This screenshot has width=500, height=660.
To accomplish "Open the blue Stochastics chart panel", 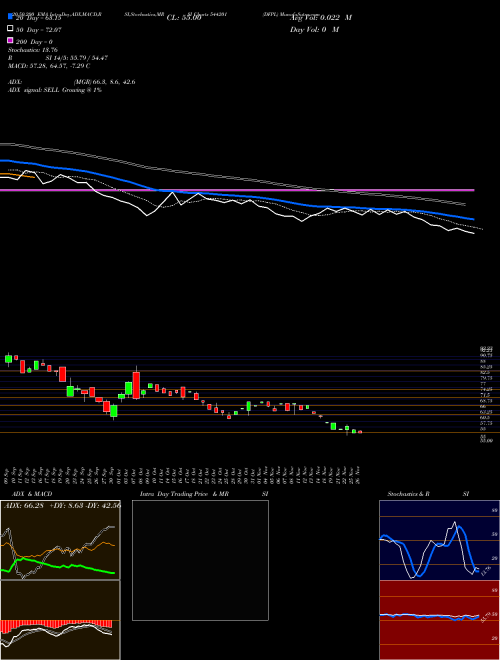I will 439,540.
